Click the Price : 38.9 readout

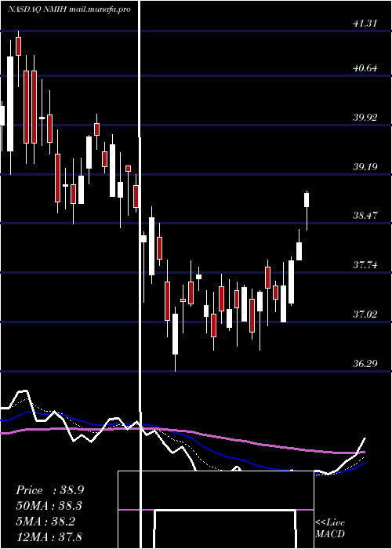tap(49, 490)
